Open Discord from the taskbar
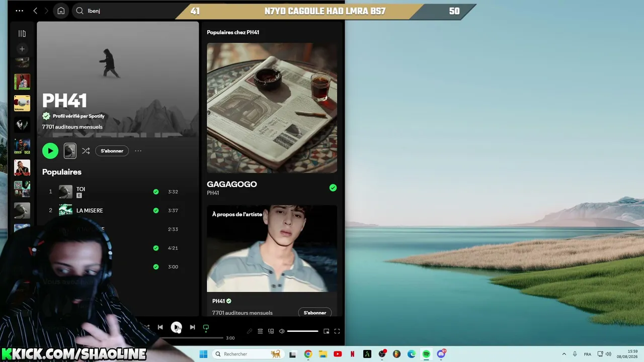The height and width of the screenshot is (362, 644). (441, 354)
